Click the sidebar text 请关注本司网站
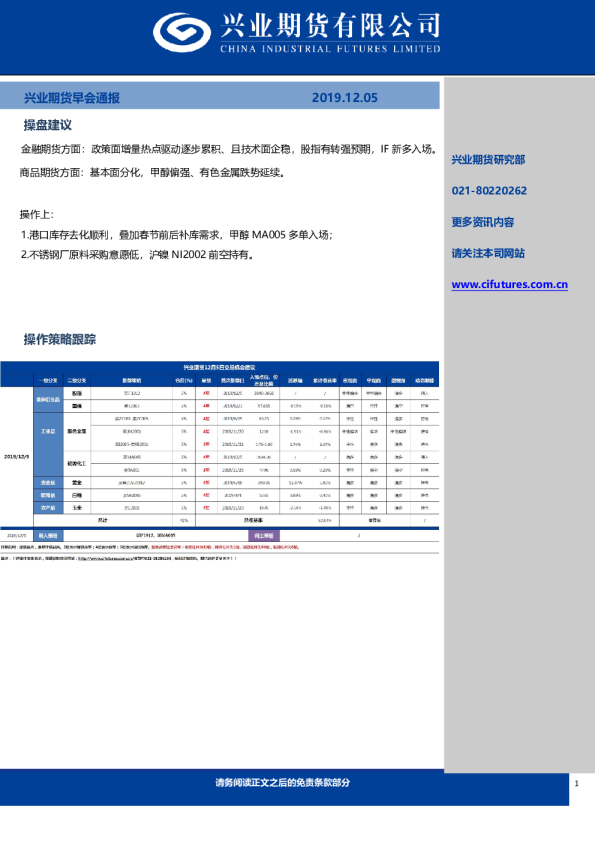Viewport: 595px width, 842px height. (x=488, y=253)
